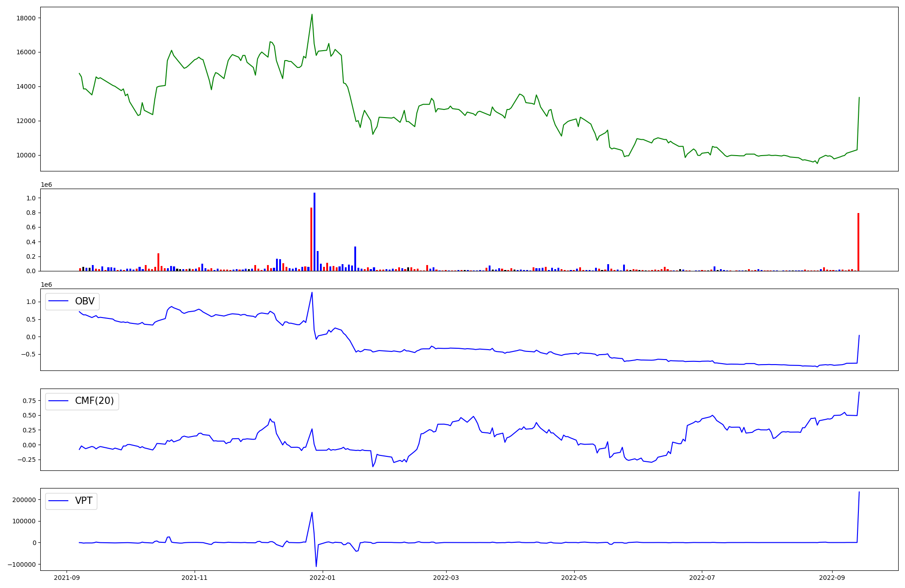Click the tallest blue volume bar
The width and height of the screenshot is (905, 588).
[314, 231]
